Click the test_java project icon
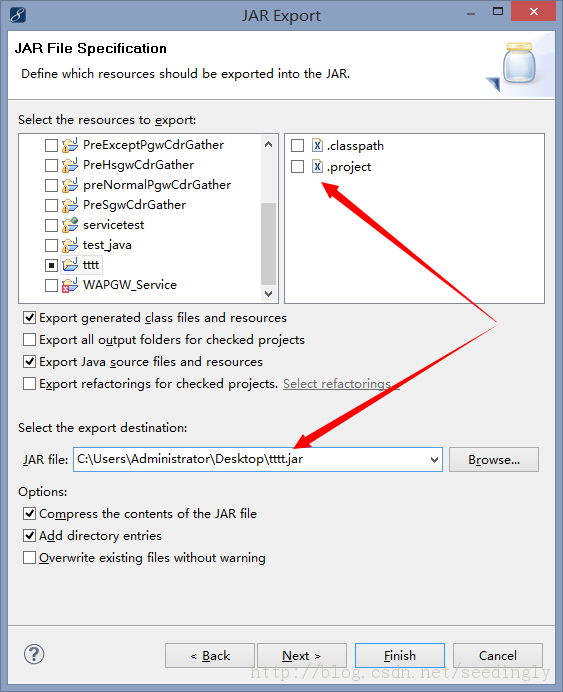This screenshot has height=692, width=563. point(70,245)
